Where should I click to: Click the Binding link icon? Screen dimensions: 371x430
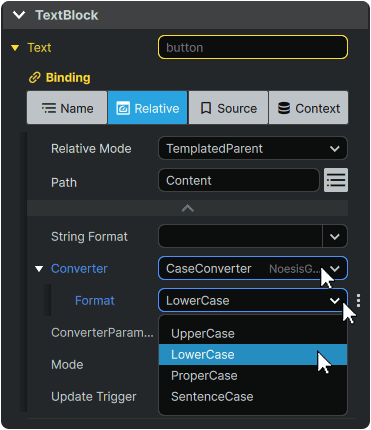(x=35, y=78)
